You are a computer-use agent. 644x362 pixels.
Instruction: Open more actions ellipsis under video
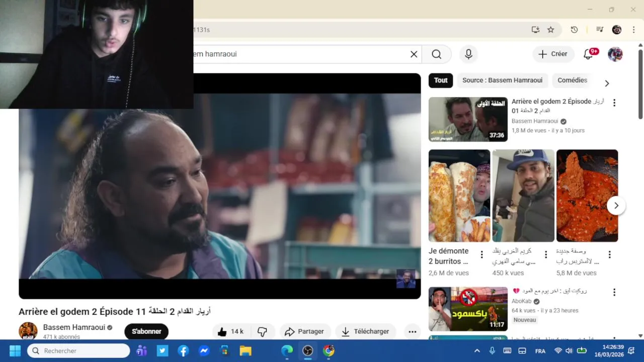pos(412,332)
